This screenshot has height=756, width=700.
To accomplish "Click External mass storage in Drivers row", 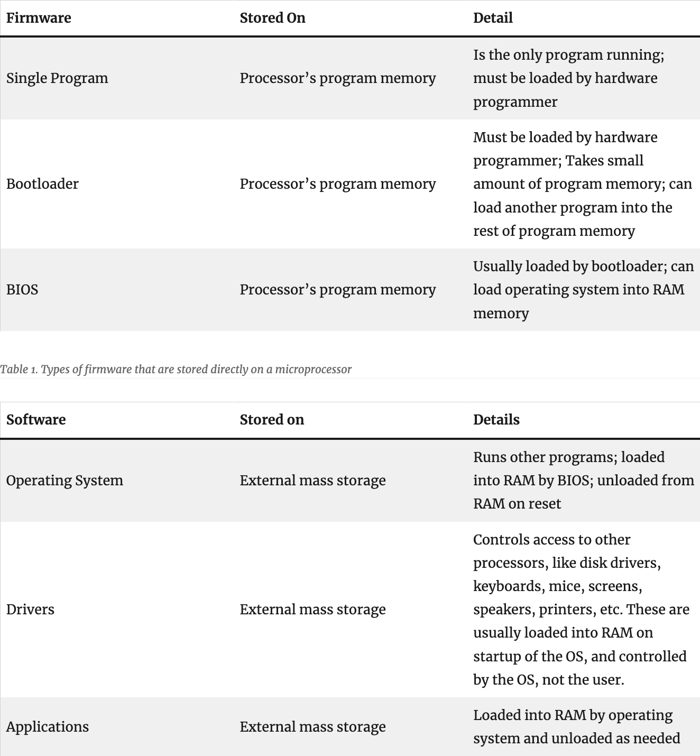I will point(313,610).
